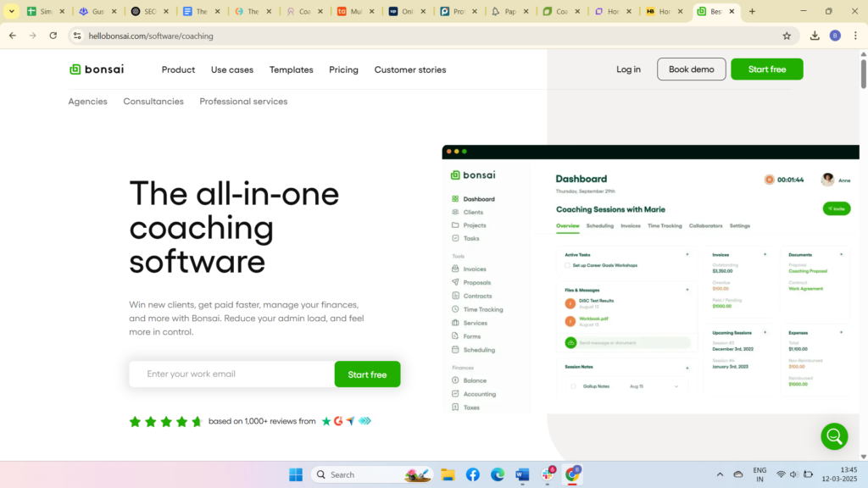Open the Templates menu
868x488 pixels.
click(291, 69)
